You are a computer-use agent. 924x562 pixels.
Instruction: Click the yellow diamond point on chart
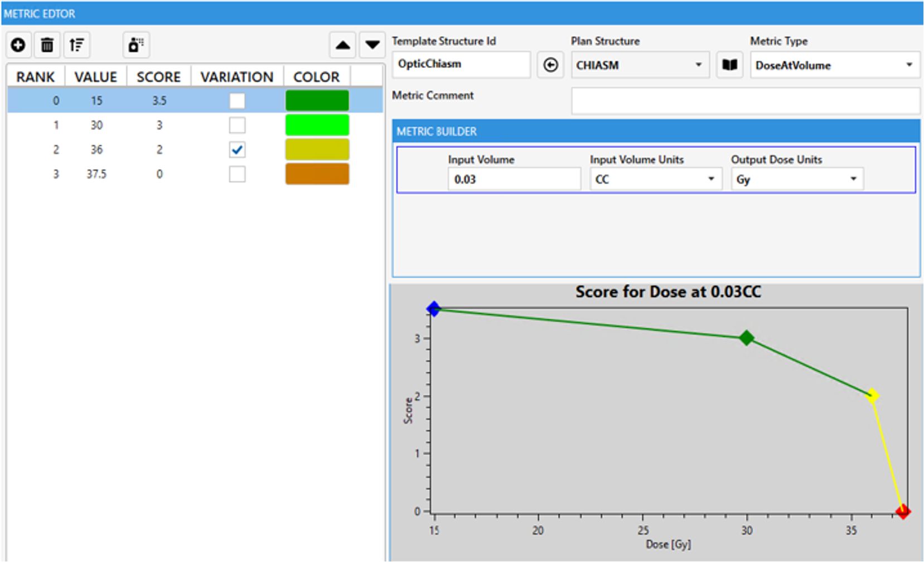pyautogui.click(x=872, y=396)
